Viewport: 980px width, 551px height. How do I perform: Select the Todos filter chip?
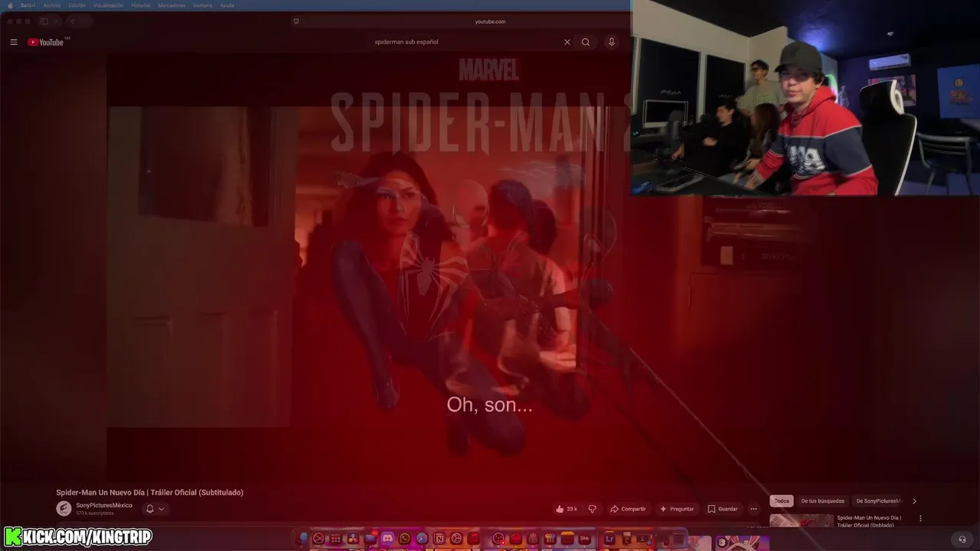(x=782, y=501)
